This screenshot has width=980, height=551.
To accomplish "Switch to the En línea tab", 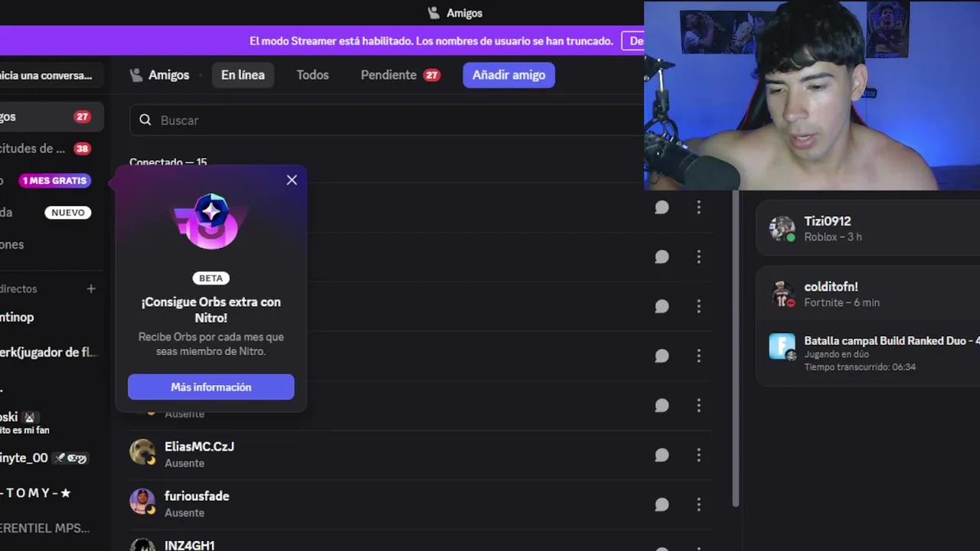I will [x=243, y=75].
